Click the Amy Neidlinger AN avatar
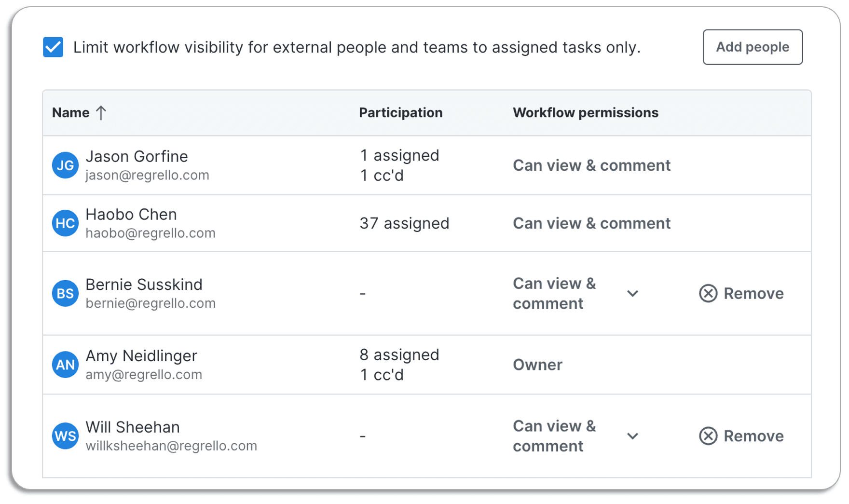 coord(65,365)
